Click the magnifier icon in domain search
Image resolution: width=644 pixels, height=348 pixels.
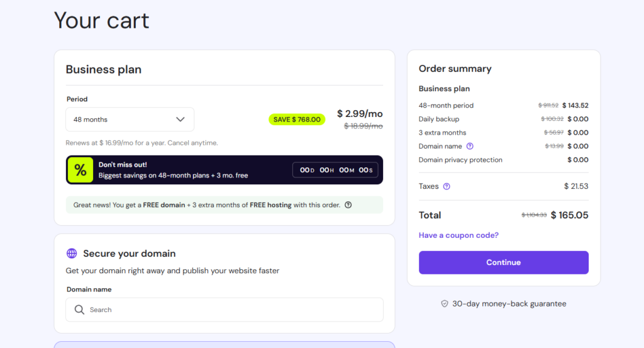tap(79, 310)
